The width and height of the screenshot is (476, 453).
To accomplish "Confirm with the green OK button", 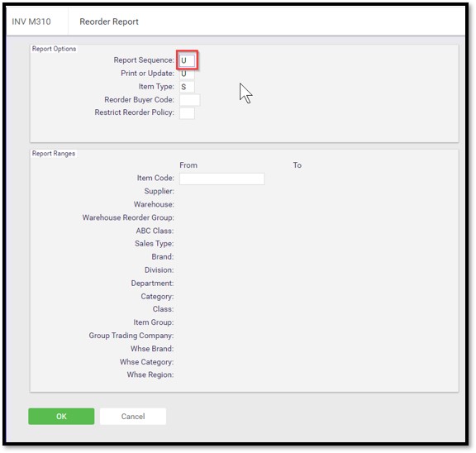I will click(x=61, y=417).
